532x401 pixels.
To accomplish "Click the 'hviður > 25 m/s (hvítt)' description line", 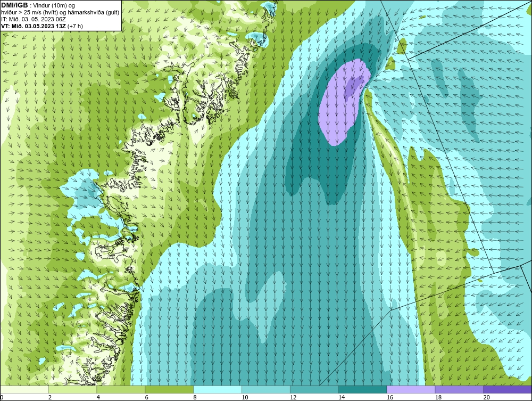I will [60, 13].
